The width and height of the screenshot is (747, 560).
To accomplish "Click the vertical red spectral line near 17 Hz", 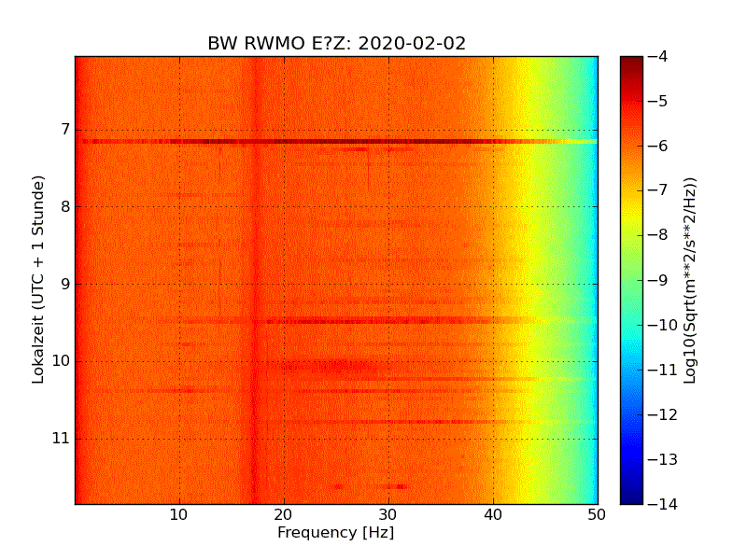I will (x=256, y=280).
